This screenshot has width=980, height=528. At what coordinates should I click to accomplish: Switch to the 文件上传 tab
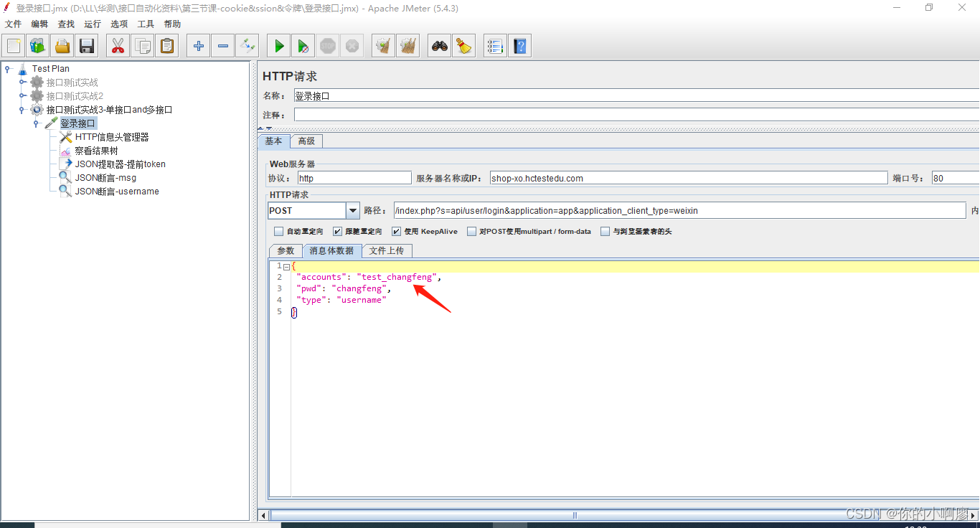point(387,251)
